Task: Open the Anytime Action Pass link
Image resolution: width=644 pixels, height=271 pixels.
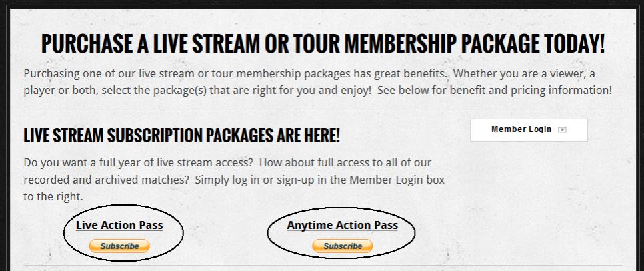Action: pyautogui.click(x=342, y=226)
